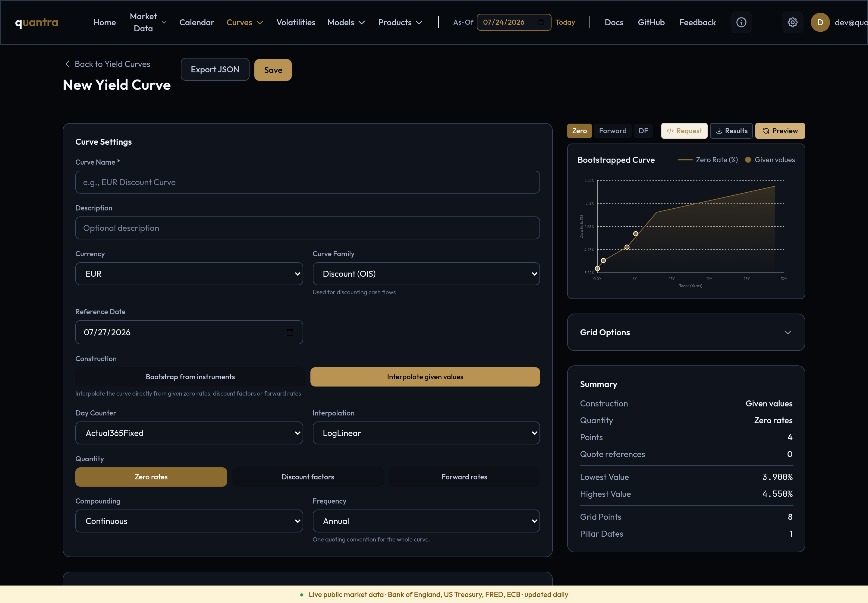Image resolution: width=868 pixels, height=603 pixels.
Task: Click the first chart data point
Action: [597, 269]
